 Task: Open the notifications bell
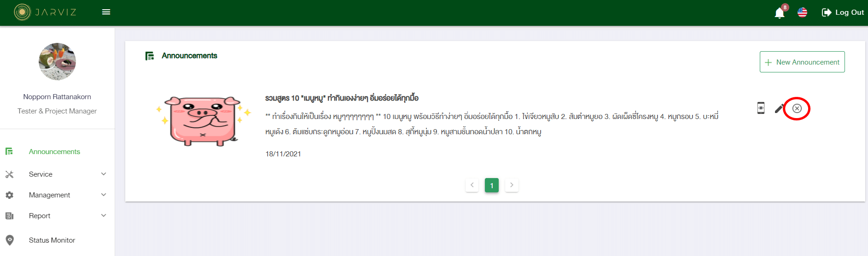point(779,13)
